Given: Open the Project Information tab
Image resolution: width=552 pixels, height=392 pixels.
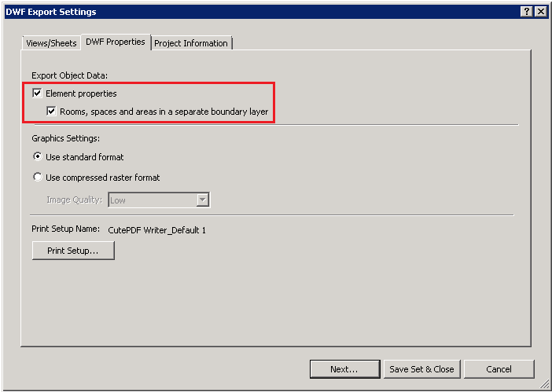Looking at the screenshot, I should (x=191, y=43).
